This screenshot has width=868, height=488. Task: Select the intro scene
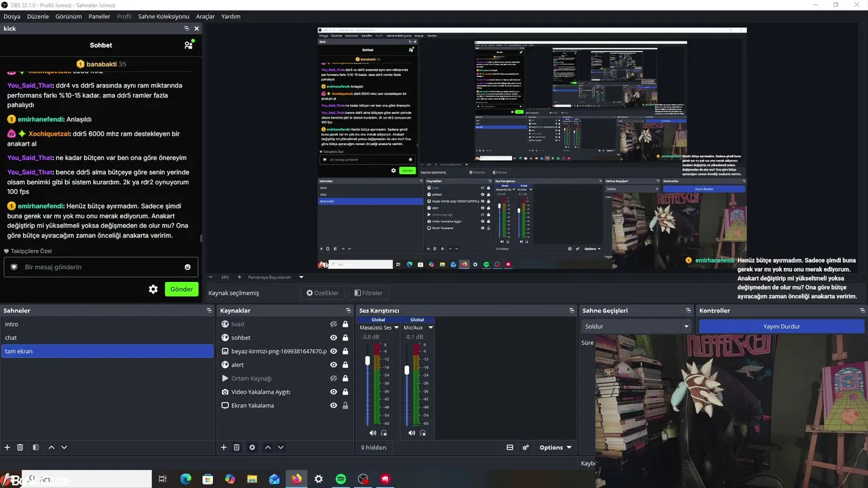click(107, 324)
